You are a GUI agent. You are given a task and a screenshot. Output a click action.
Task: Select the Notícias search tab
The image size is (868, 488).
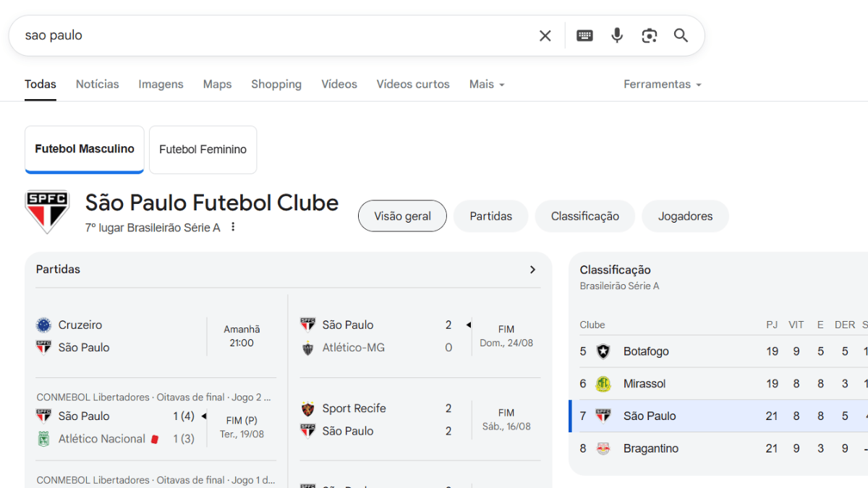[98, 85]
